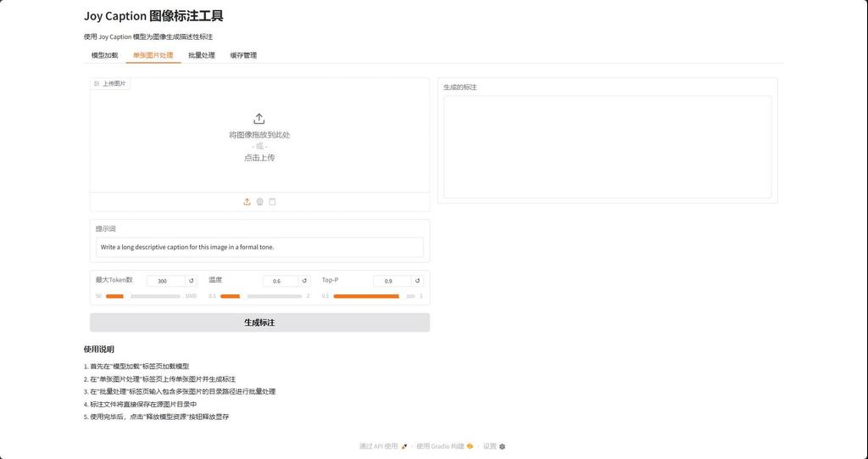Click the 最大Token数 number field showing 300

click(165, 281)
